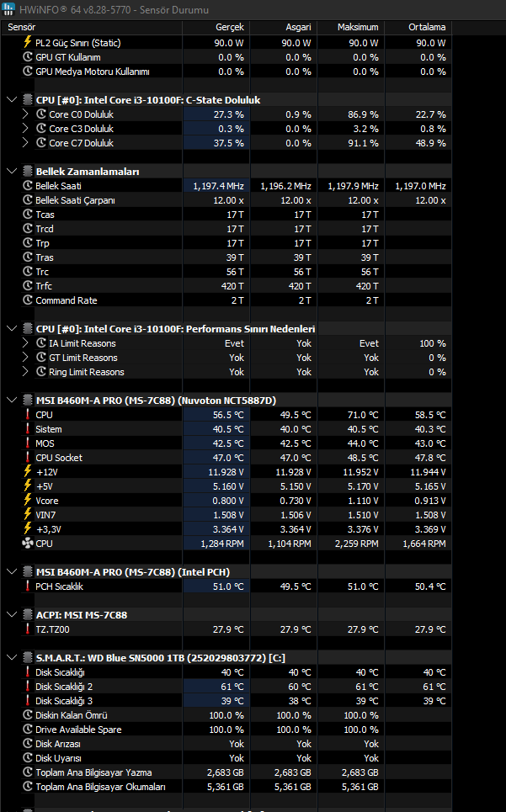Image resolution: width=506 pixels, height=812 pixels.
Task: Click the 56.5 °C current CPU temperature value
Action: click(228, 415)
